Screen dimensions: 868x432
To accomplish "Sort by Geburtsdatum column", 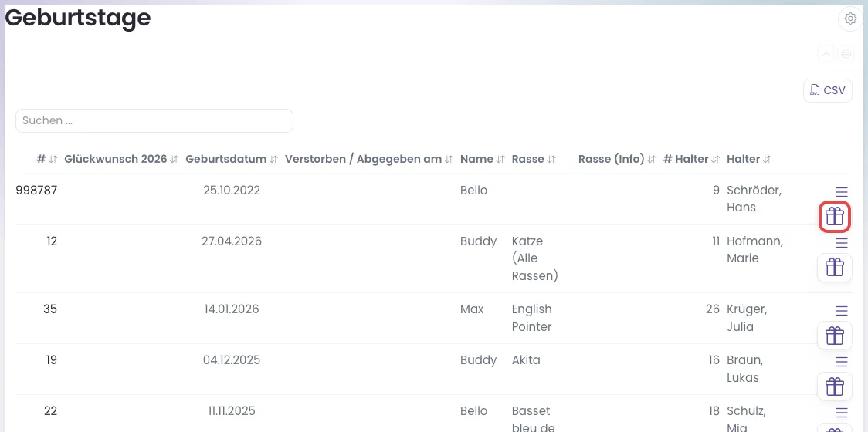I will pos(232,160).
